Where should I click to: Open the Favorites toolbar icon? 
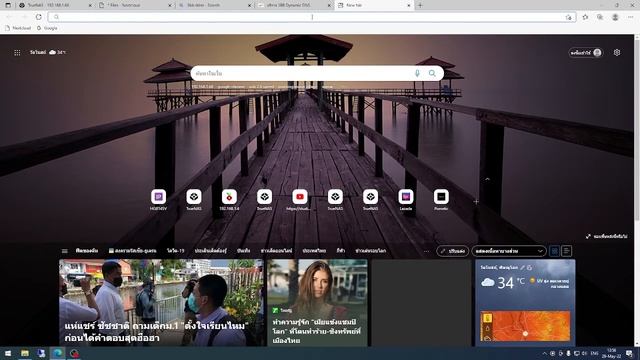[585, 17]
